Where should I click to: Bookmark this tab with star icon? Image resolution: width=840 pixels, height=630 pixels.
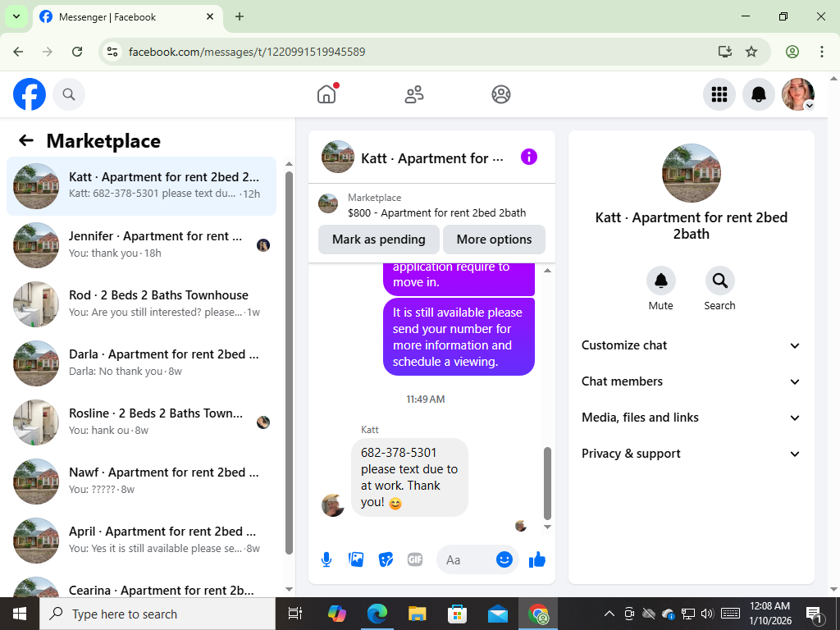point(751,52)
